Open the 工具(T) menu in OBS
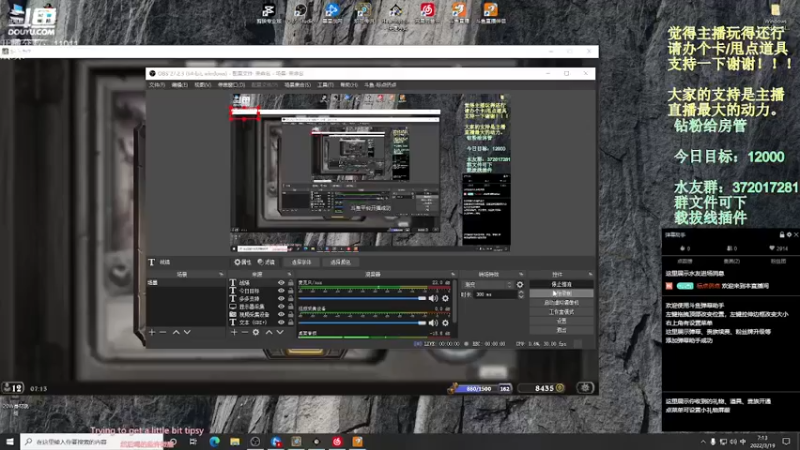The image size is (800, 450). (x=325, y=85)
